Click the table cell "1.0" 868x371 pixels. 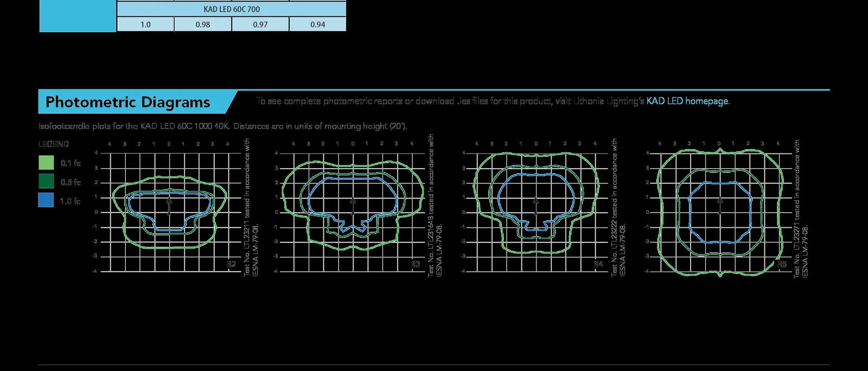coord(145,24)
